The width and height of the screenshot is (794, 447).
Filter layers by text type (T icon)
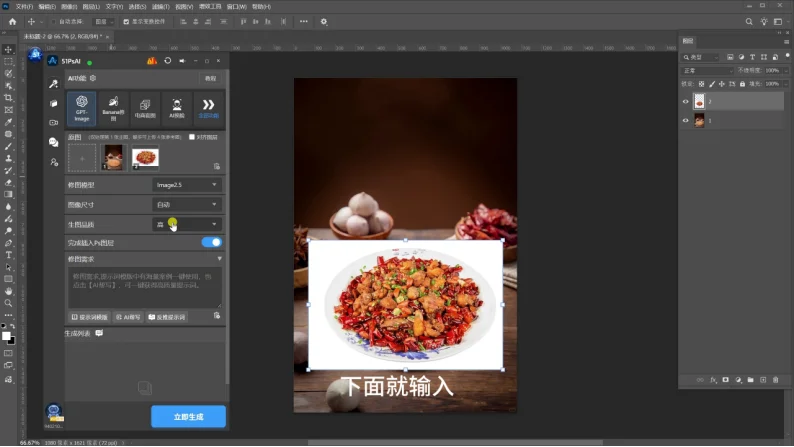tap(752, 57)
